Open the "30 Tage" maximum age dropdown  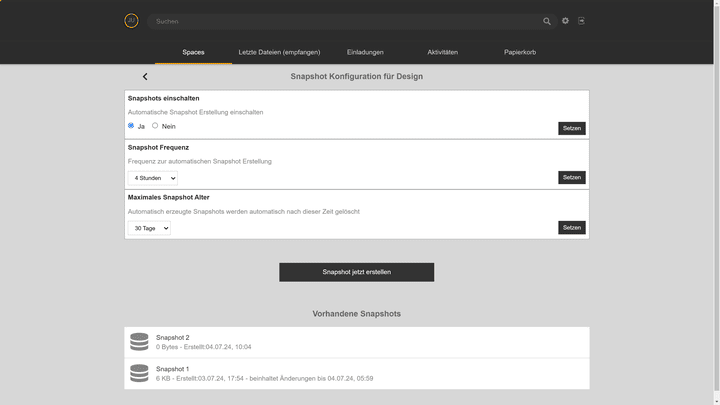tap(149, 228)
